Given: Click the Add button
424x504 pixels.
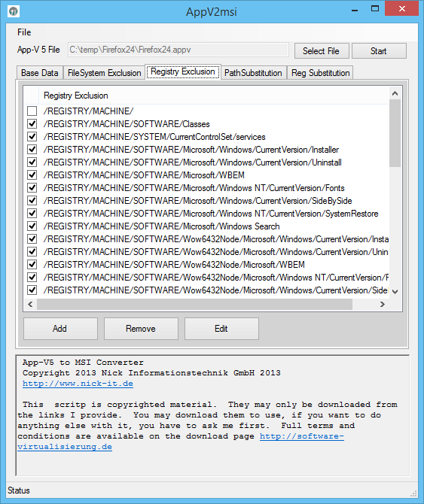Looking at the screenshot, I should click(x=60, y=329).
